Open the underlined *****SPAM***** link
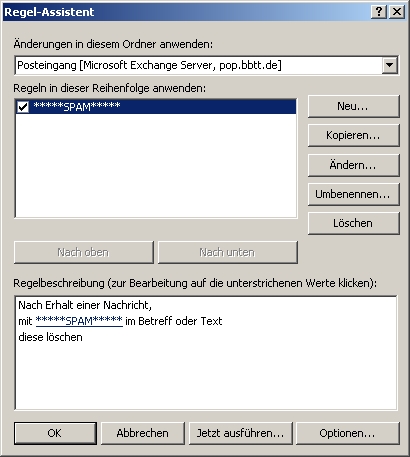The width and height of the screenshot is (410, 457). pyautogui.click(x=79, y=321)
